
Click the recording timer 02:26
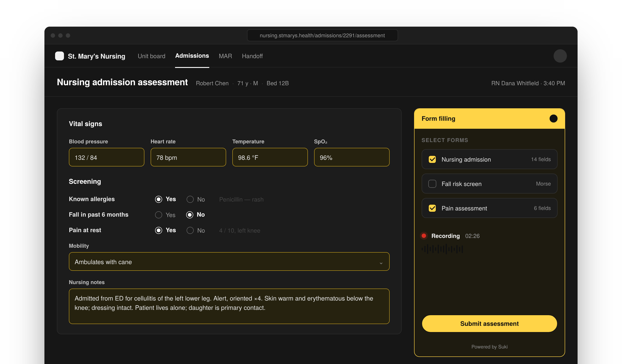coord(472,236)
